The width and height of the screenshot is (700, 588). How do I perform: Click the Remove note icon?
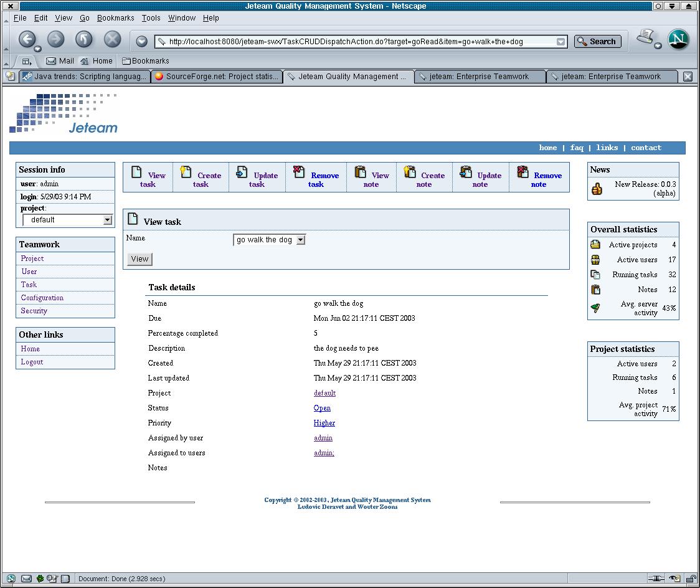tap(523, 173)
